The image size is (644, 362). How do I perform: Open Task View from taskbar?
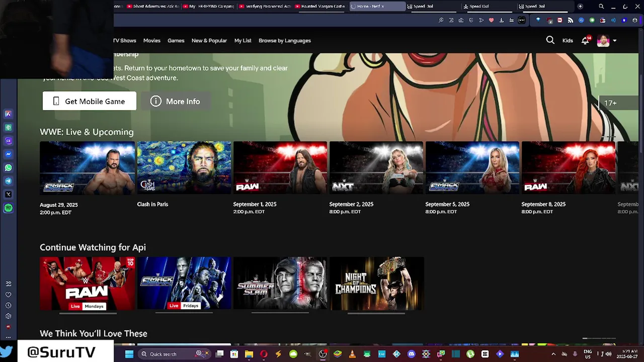[x=219, y=354]
